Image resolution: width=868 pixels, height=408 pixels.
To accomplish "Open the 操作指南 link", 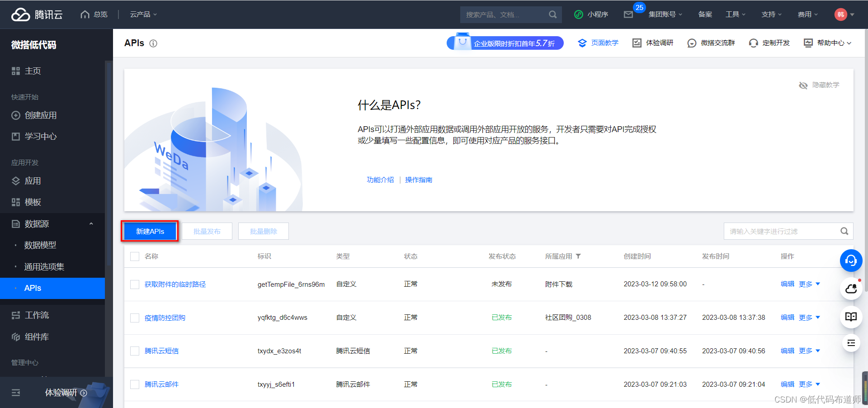I will pyautogui.click(x=419, y=180).
